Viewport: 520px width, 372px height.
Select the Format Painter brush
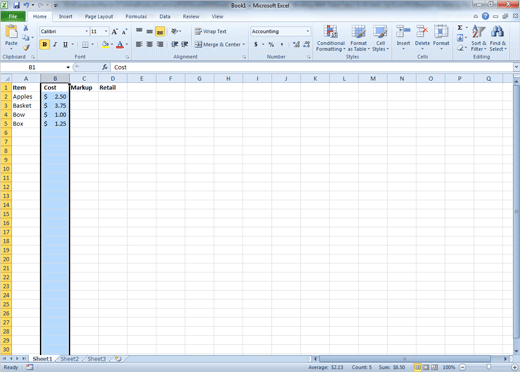pos(26,48)
